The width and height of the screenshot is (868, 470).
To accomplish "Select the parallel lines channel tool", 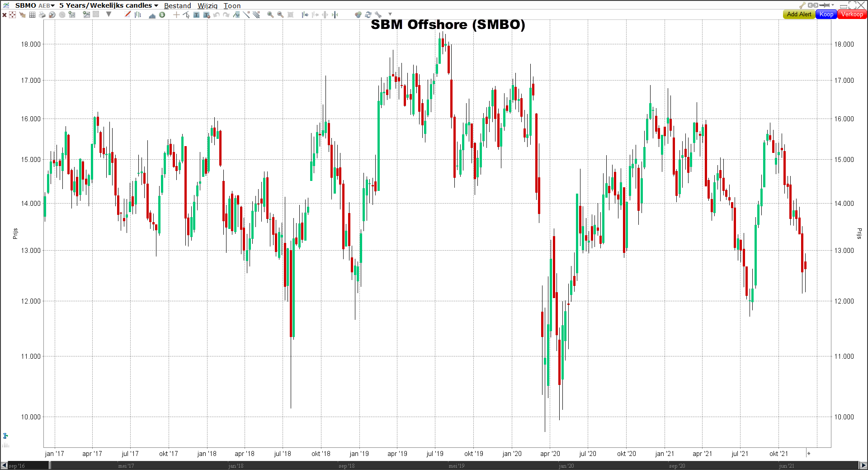I will (256, 14).
